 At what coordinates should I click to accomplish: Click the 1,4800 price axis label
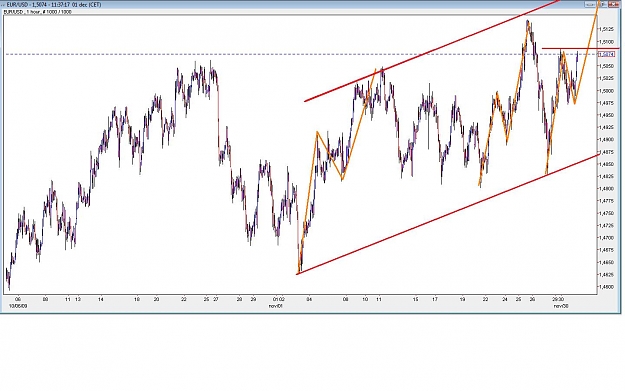606,189
